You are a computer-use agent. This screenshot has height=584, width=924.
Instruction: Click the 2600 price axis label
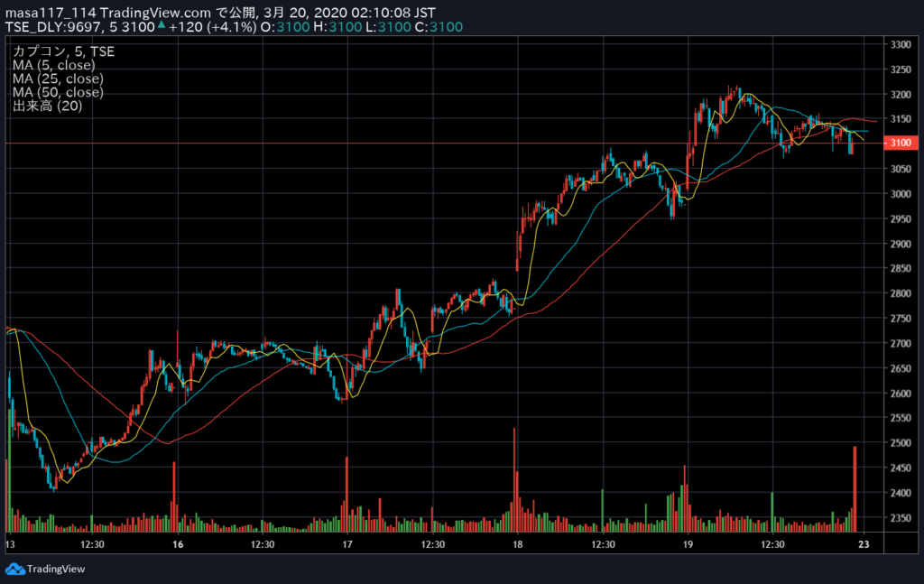[901, 393]
